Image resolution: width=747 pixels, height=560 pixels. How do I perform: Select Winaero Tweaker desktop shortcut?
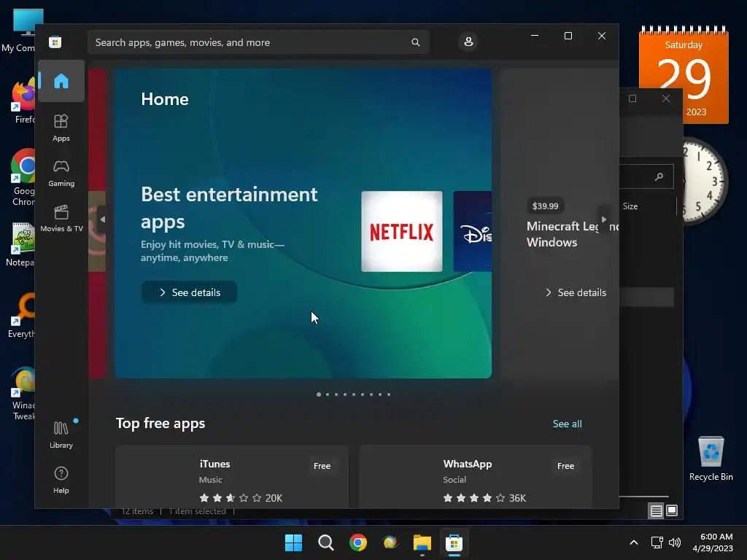pyautogui.click(x=23, y=393)
